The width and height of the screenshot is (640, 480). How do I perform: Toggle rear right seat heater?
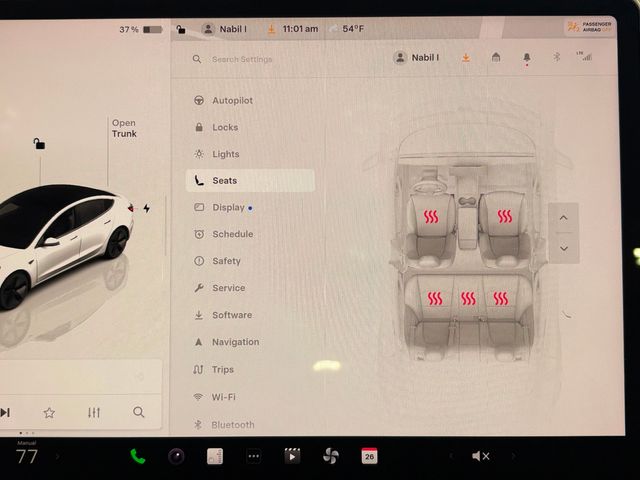click(x=501, y=298)
